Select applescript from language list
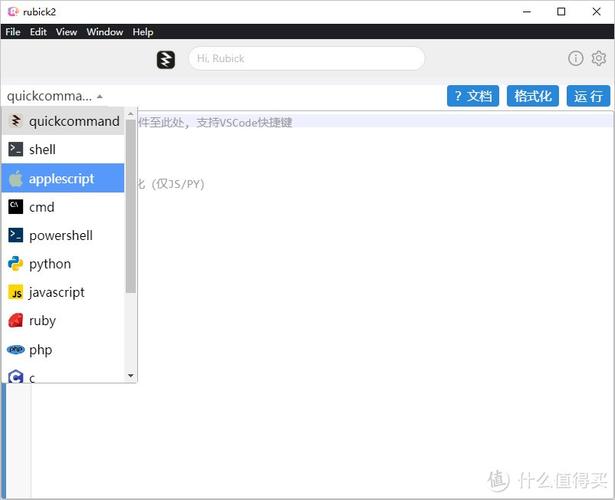 click(x=63, y=178)
